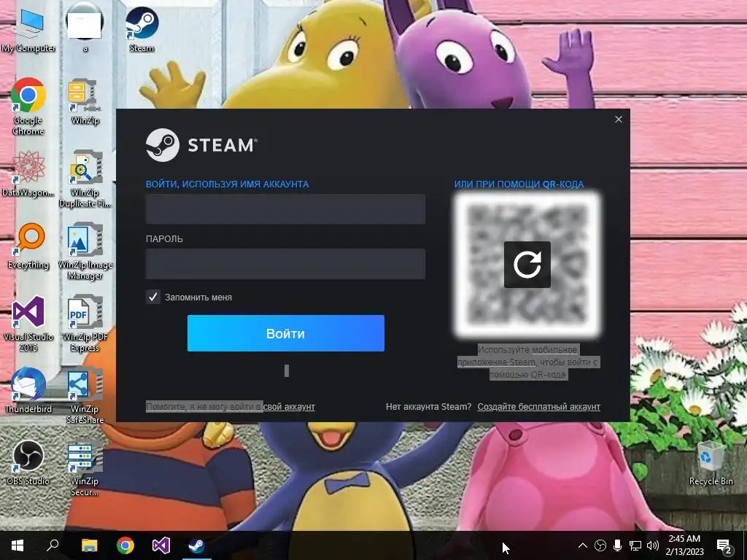Click 'ВОЙТИ, ИСПОЛЬЗУЯ ИМЯ АККАУНТА' label
The width and height of the screenshot is (747, 560).
[x=228, y=184]
